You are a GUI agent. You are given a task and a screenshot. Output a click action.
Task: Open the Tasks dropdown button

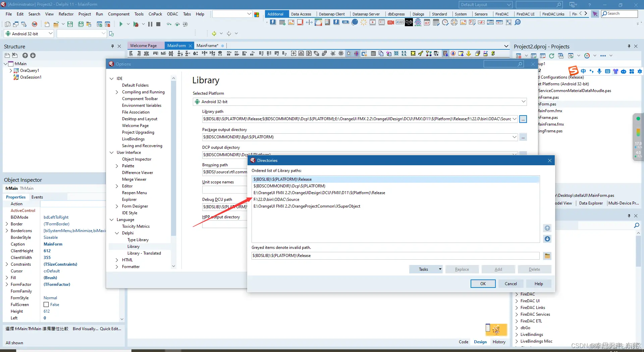click(426, 269)
